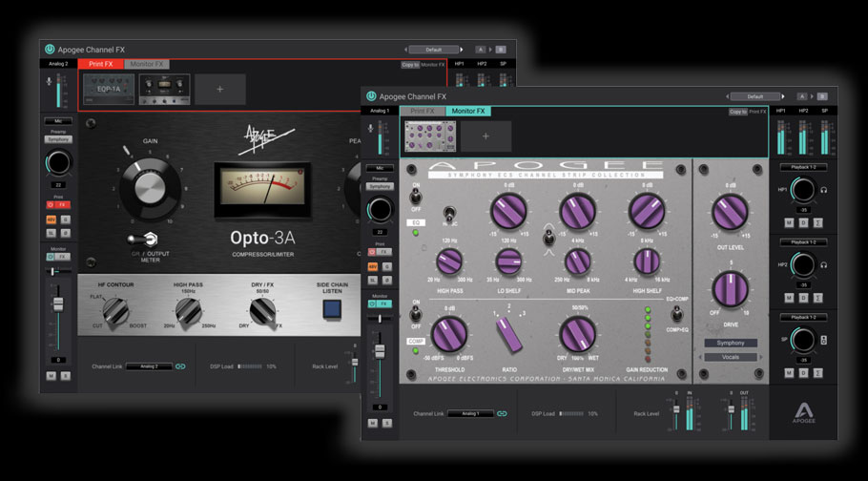This screenshot has height=481, width=868.
Task: Open HP2 Playback 1-2 source dropdown
Action: pos(803,242)
